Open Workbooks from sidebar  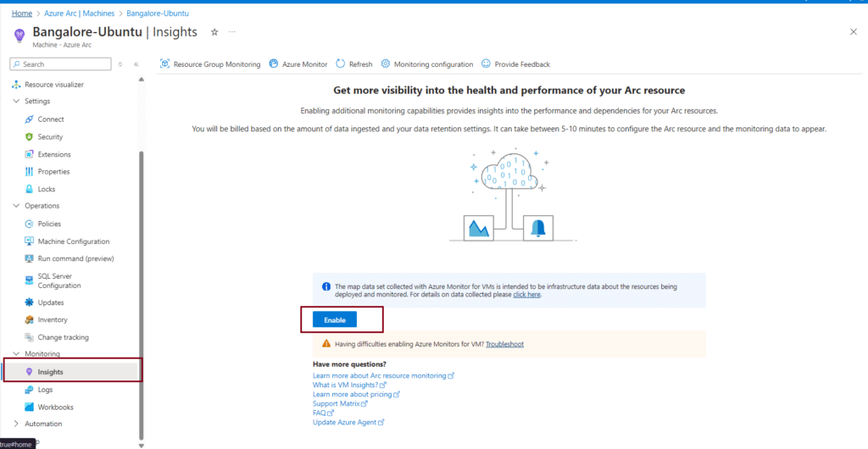[55, 407]
